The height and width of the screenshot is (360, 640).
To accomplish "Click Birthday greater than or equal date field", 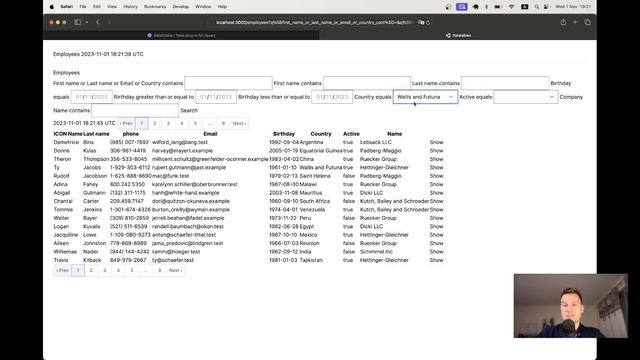I will (x=216, y=97).
